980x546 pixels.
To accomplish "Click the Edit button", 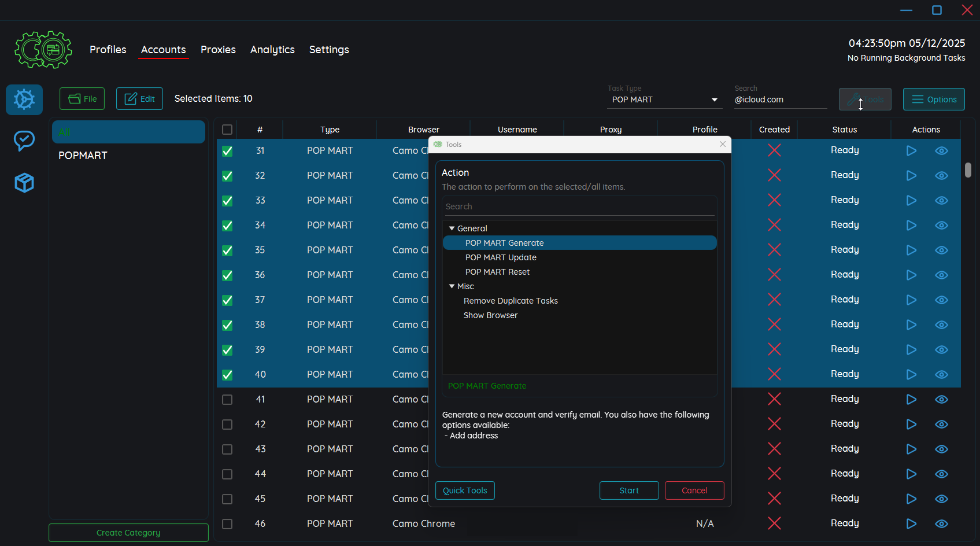I will [x=139, y=99].
